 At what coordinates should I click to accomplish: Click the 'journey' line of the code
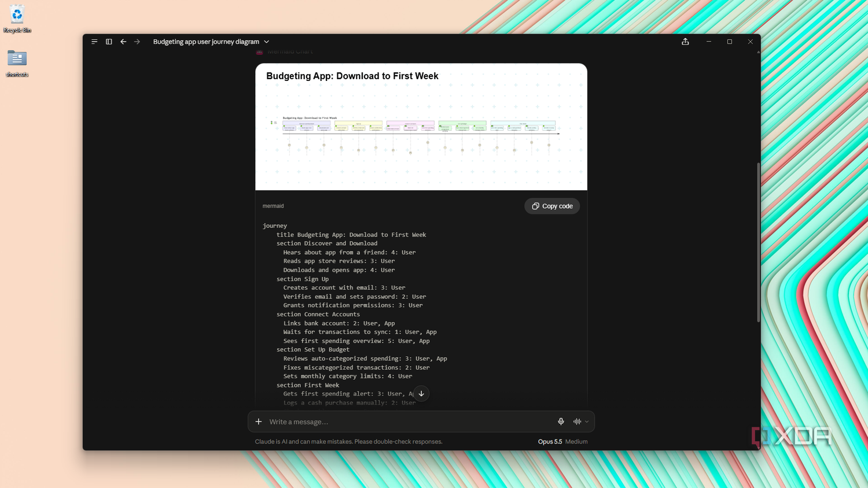(x=275, y=225)
